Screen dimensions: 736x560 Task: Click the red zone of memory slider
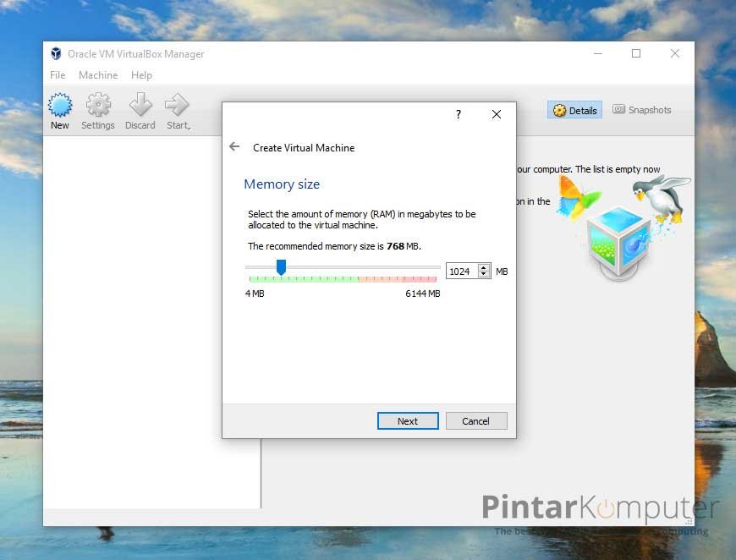point(419,279)
